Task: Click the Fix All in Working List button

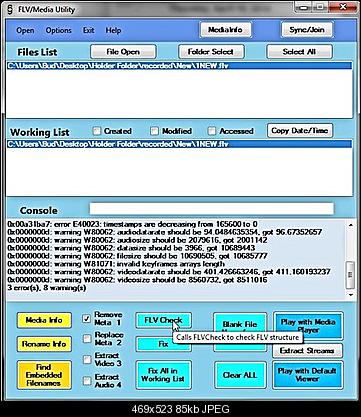Action: (163, 375)
